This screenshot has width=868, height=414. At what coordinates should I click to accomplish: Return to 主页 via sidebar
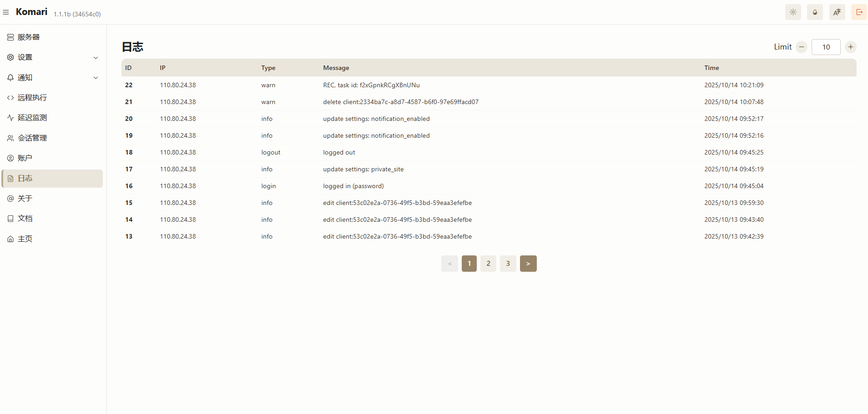(25, 238)
